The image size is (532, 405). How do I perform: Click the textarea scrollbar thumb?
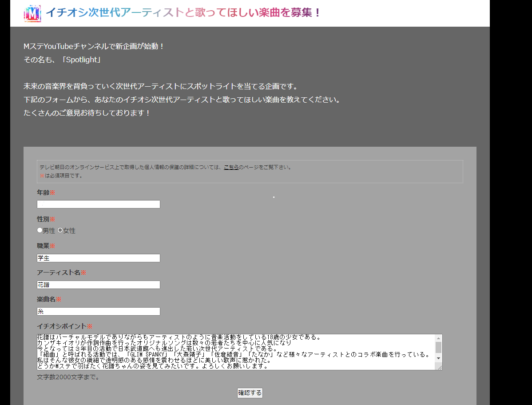click(438, 348)
